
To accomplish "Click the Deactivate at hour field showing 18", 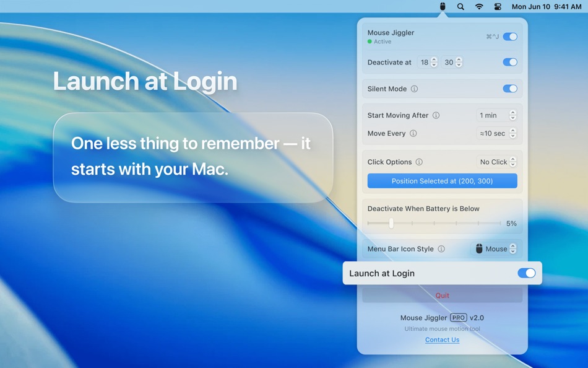I will [x=424, y=63].
